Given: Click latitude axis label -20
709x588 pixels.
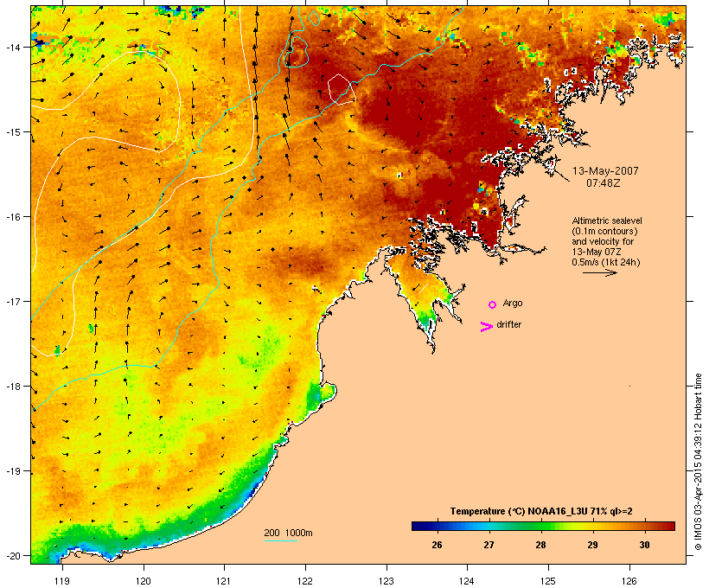Looking at the screenshot, I should click(12, 556).
